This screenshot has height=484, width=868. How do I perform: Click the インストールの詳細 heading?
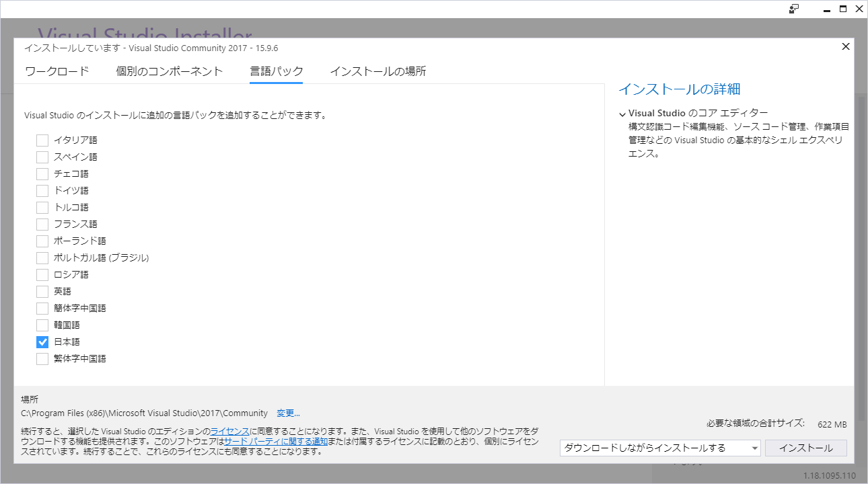pos(679,89)
